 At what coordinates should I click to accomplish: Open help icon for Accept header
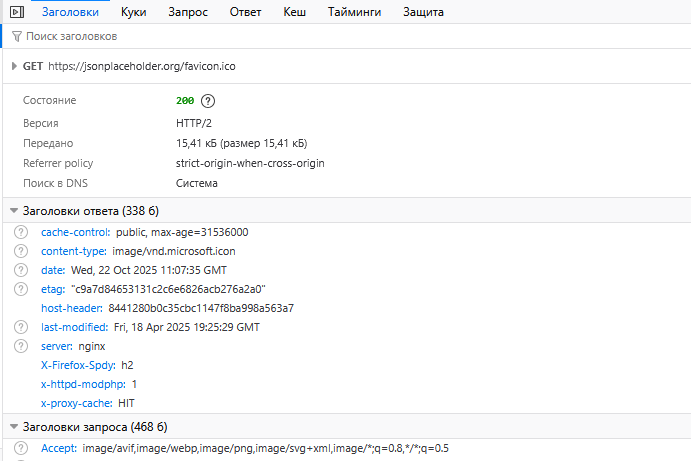tap(21, 449)
